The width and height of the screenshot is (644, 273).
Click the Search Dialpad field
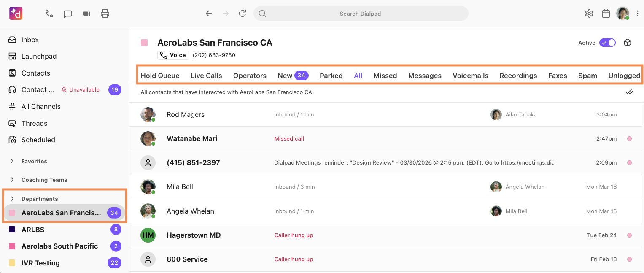(x=360, y=14)
